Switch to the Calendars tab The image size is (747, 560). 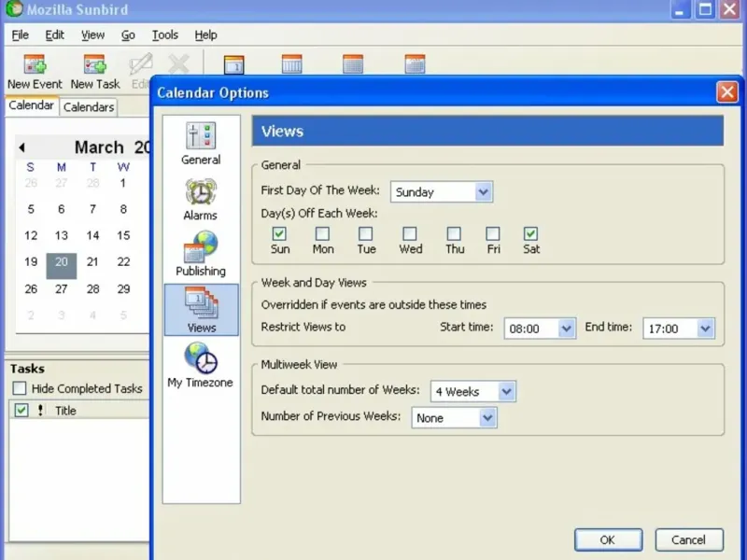tap(89, 107)
